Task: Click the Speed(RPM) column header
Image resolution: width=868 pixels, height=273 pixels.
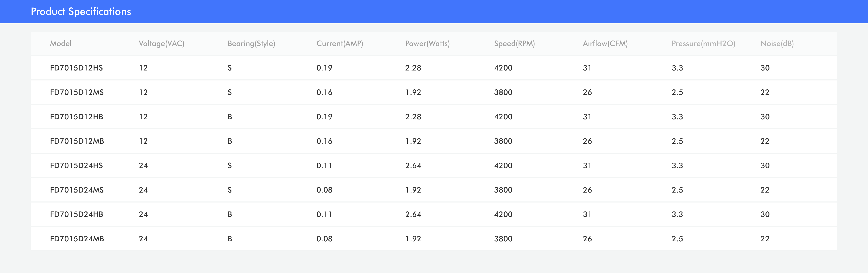Action: coord(514,44)
